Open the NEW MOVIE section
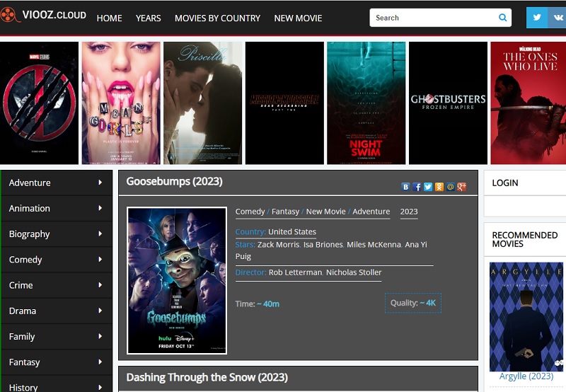566x392 pixels. click(298, 18)
